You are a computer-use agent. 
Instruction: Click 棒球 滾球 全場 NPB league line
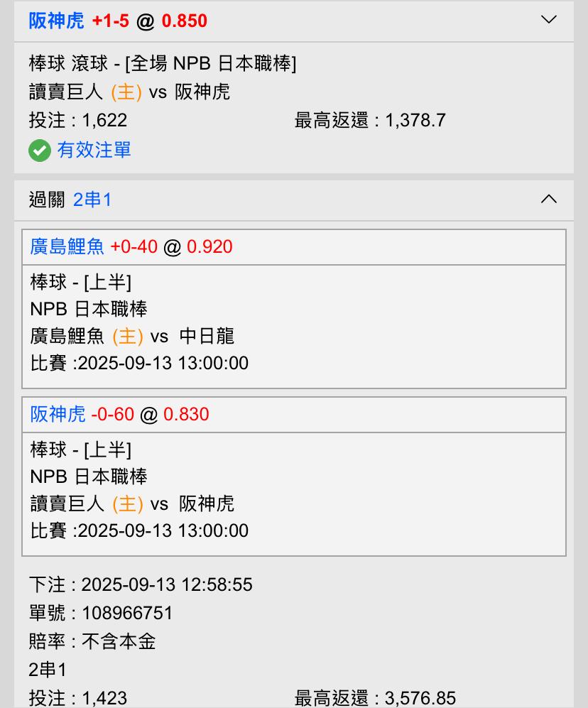pyautogui.click(x=163, y=63)
